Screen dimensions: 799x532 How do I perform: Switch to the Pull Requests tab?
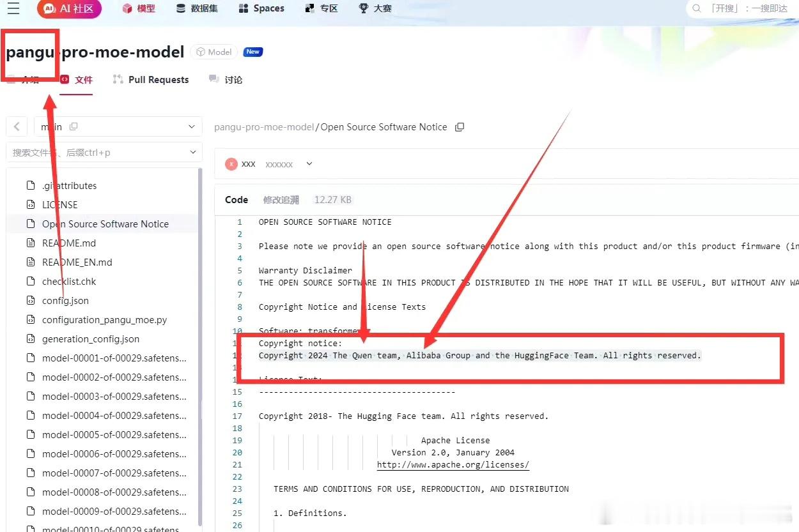[151, 80]
